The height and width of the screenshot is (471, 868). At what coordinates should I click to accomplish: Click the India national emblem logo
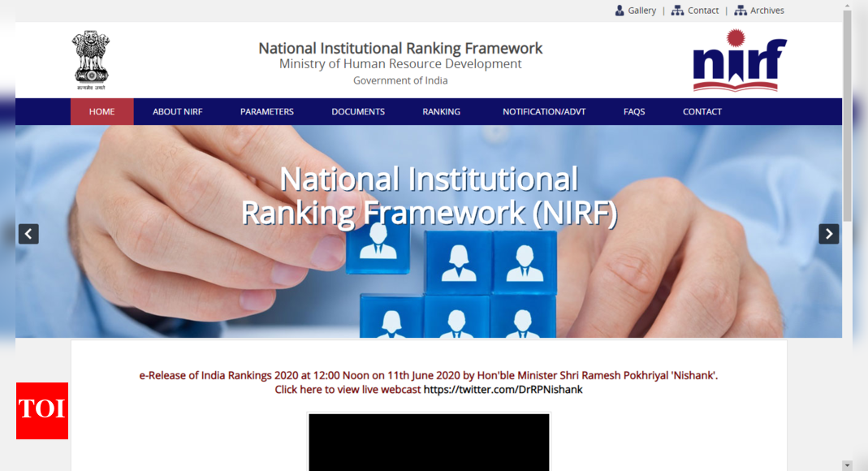pyautogui.click(x=90, y=60)
